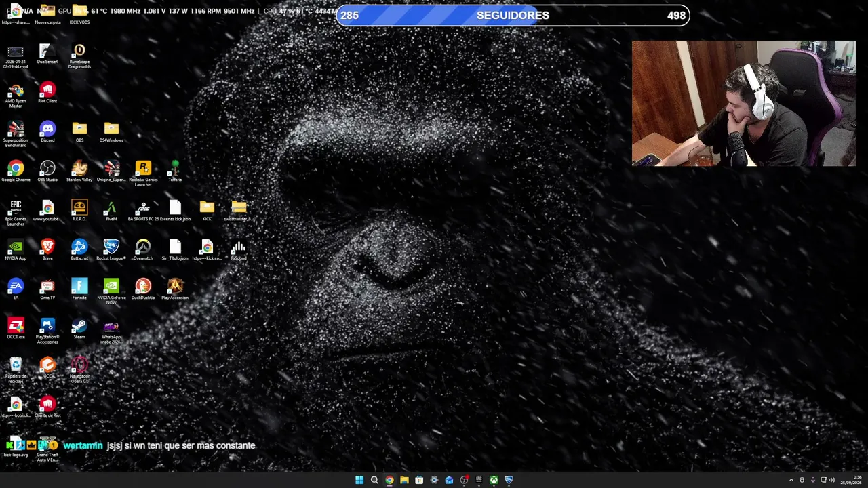Expand the hidden system tray icons chevron
This screenshot has height=488, width=868.
pos(791,480)
